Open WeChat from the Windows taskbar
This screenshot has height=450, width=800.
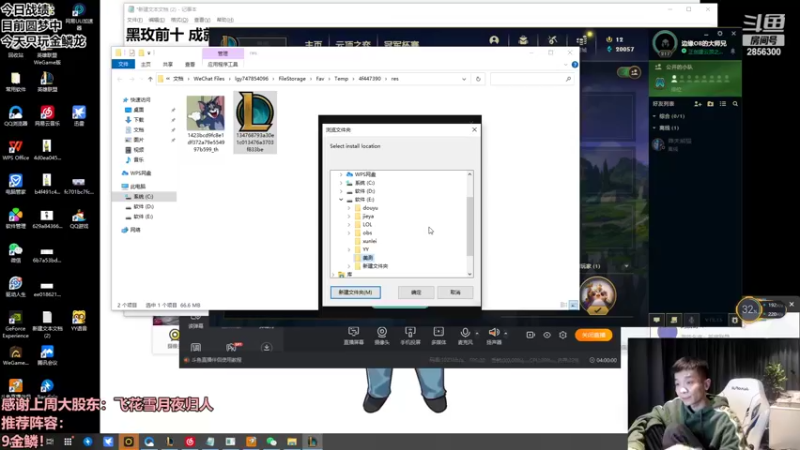pyautogui.click(x=271, y=442)
